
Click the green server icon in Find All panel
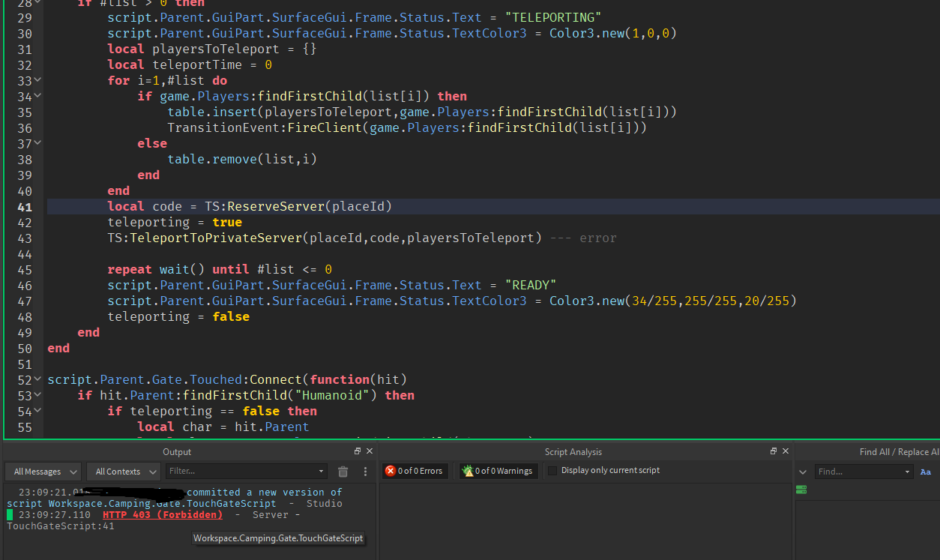click(x=801, y=489)
